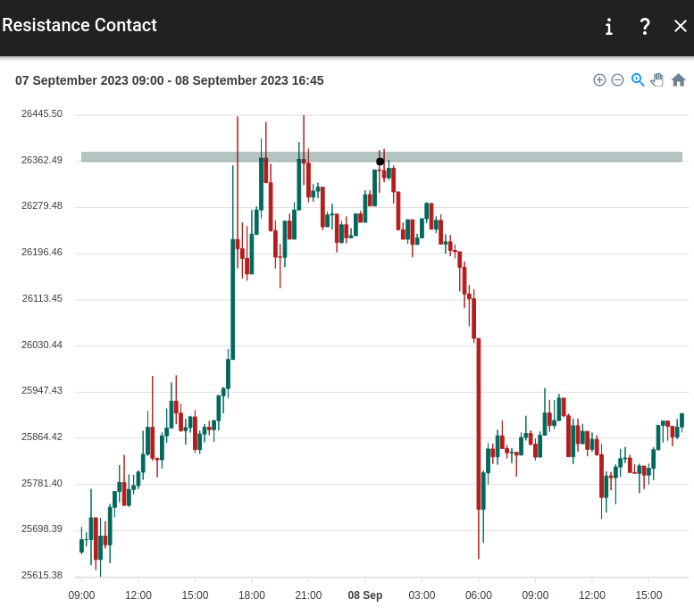Viewport: 694px width, 616px height.
Task: Click the long red candle near 06:00
Action: pyautogui.click(x=479, y=424)
